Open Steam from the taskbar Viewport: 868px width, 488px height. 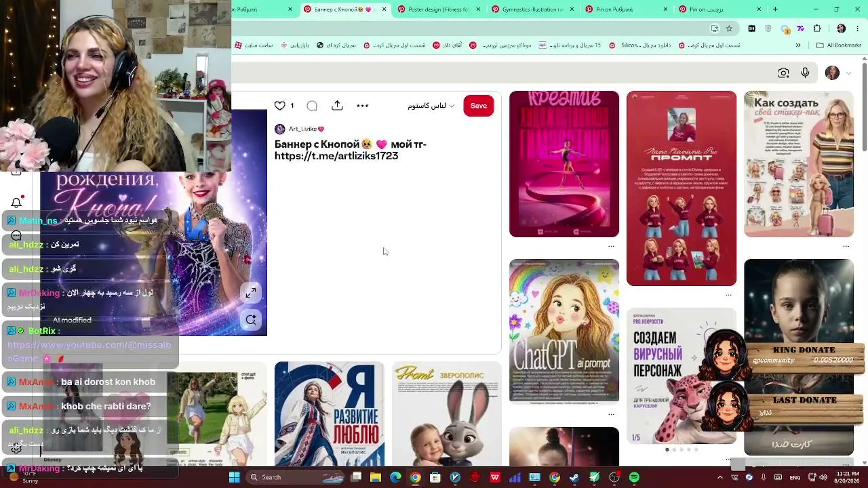pos(574,477)
